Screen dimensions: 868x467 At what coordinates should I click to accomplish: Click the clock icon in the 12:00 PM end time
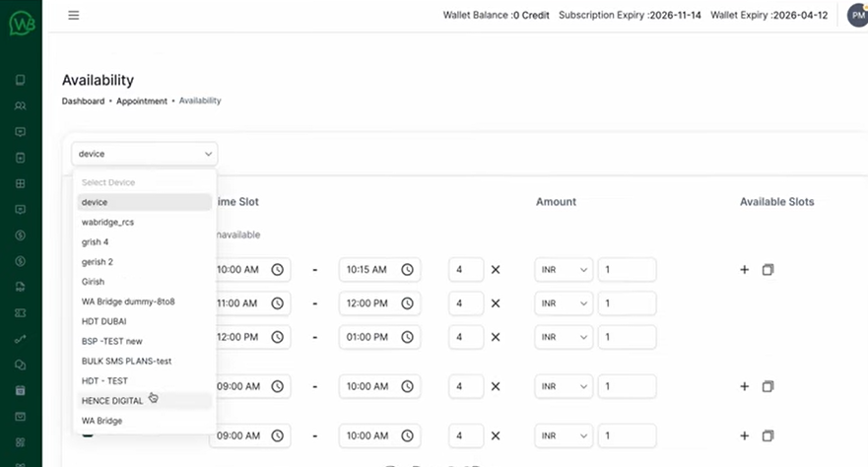click(x=407, y=303)
